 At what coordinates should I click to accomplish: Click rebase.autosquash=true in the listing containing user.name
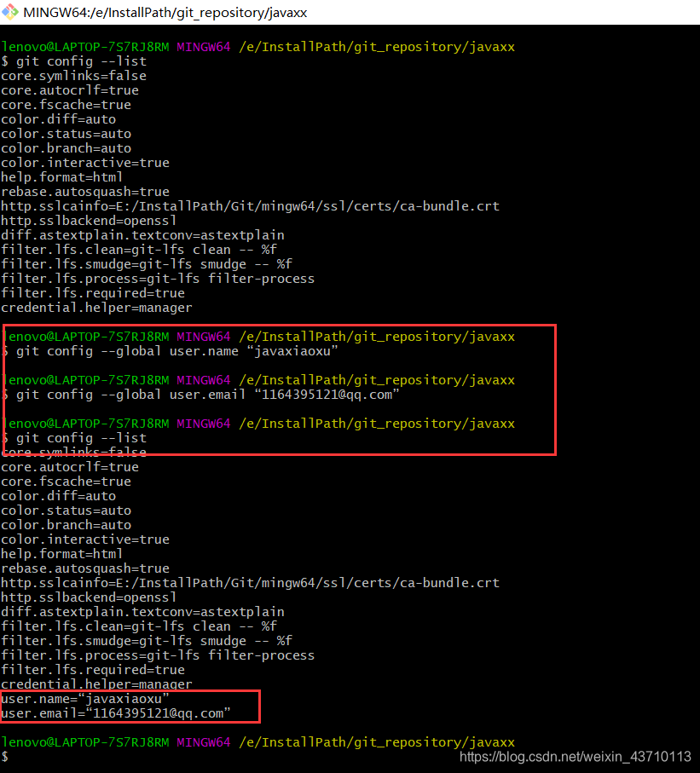pos(85,568)
